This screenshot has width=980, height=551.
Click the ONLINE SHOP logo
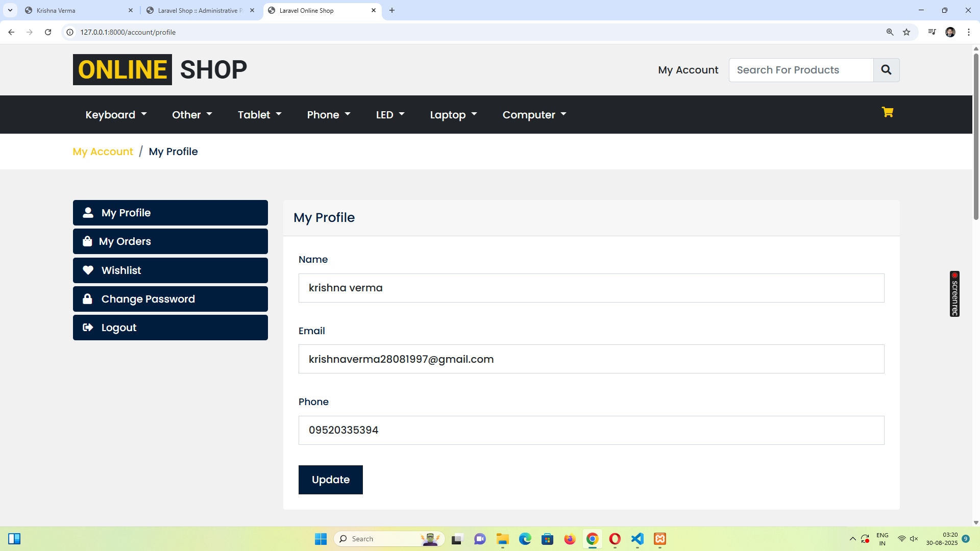click(x=160, y=69)
